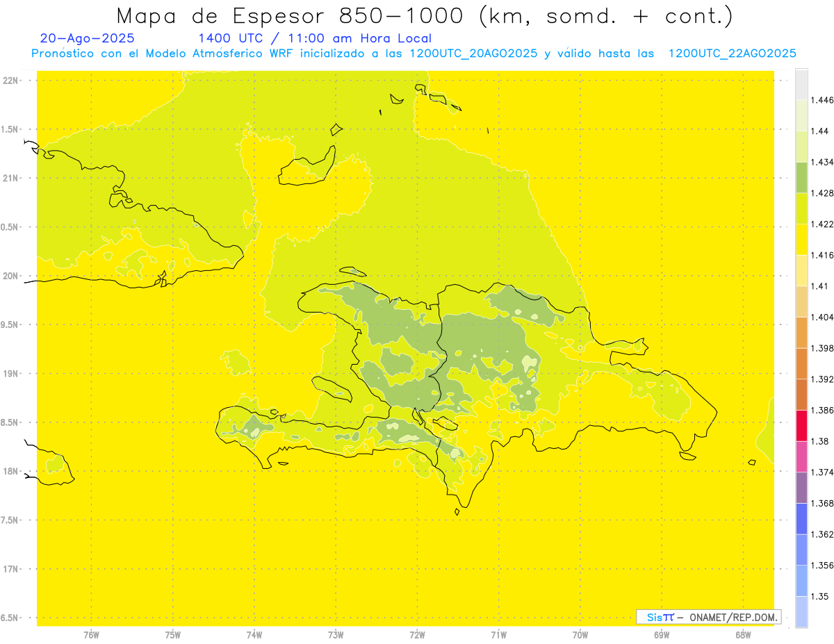
Task: Click the longitude label 73W
Action: click(336, 636)
